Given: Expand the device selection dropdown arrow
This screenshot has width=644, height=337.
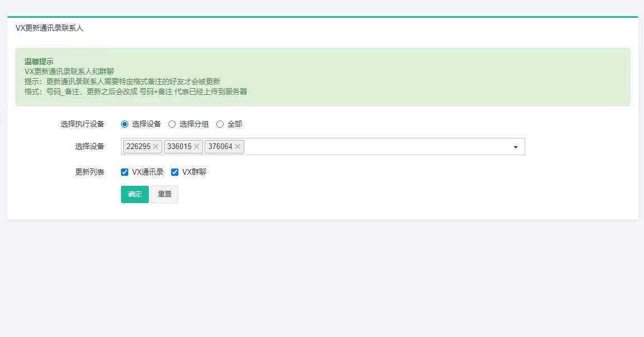Looking at the screenshot, I should pos(515,147).
